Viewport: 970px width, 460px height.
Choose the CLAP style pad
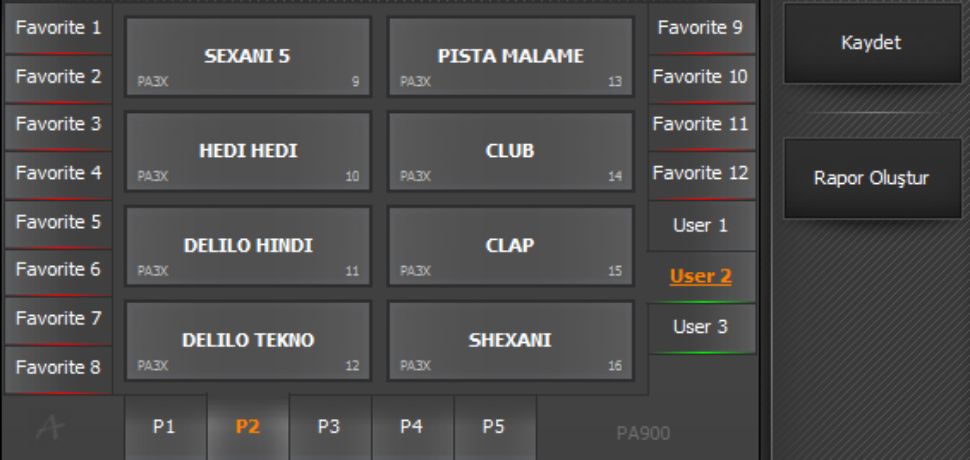[510, 246]
